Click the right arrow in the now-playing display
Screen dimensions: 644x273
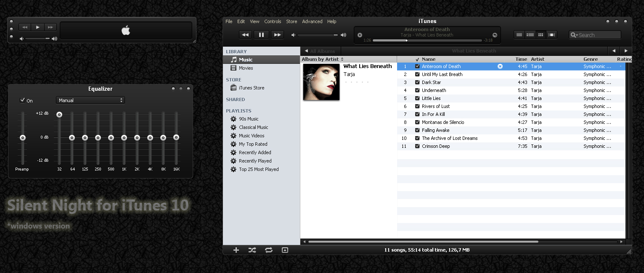(x=495, y=35)
